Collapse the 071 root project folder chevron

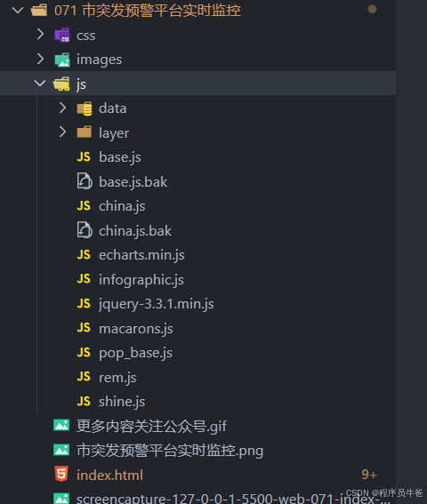[18, 11]
